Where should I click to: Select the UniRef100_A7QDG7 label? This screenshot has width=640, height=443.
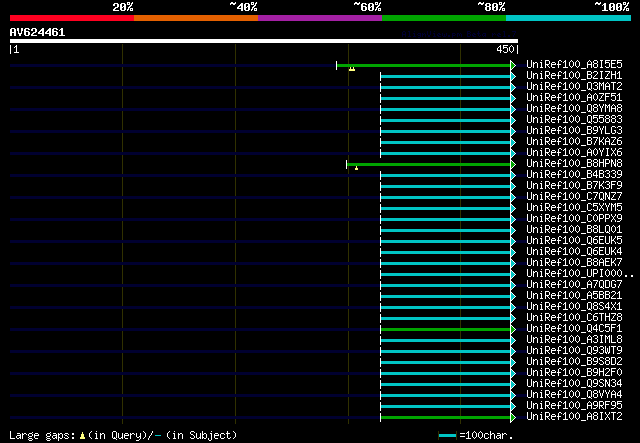(574, 285)
